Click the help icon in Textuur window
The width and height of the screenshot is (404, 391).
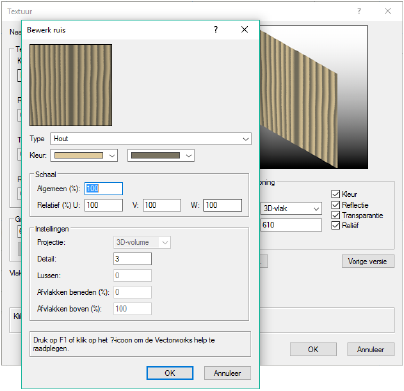(359, 11)
